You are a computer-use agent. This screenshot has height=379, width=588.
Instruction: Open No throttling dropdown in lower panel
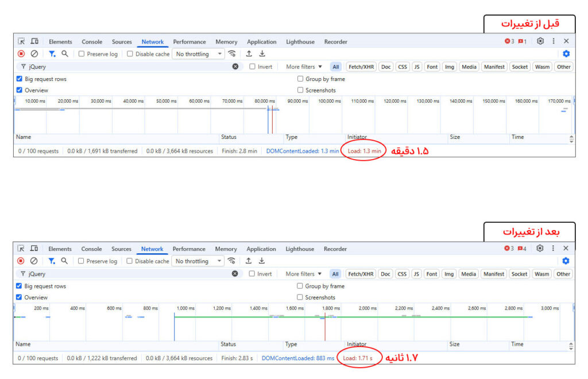[x=198, y=261]
